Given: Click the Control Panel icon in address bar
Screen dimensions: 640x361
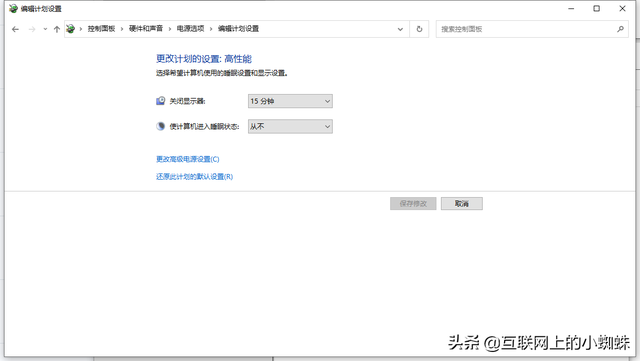Looking at the screenshot, I should point(71,29).
